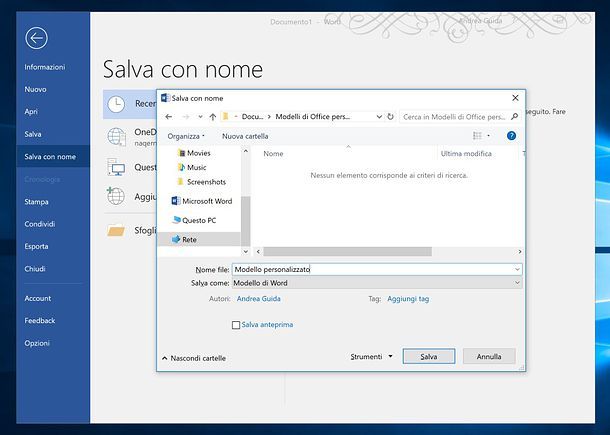Click the Word icon in the dialog title bar
The image size is (610, 435).
[x=165, y=98]
